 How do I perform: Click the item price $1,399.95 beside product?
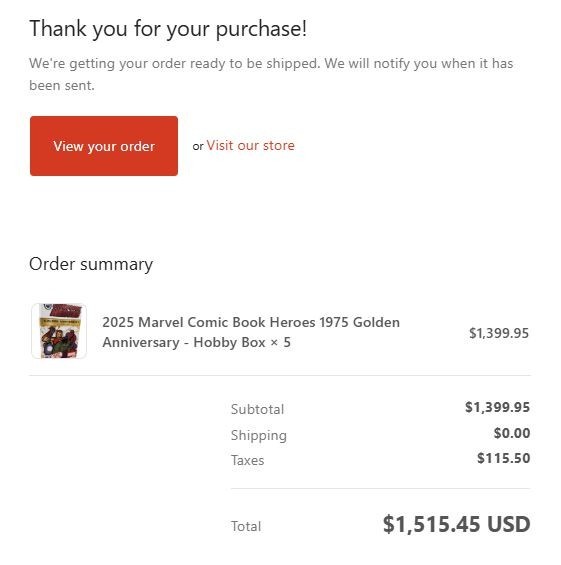[x=499, y=333]
